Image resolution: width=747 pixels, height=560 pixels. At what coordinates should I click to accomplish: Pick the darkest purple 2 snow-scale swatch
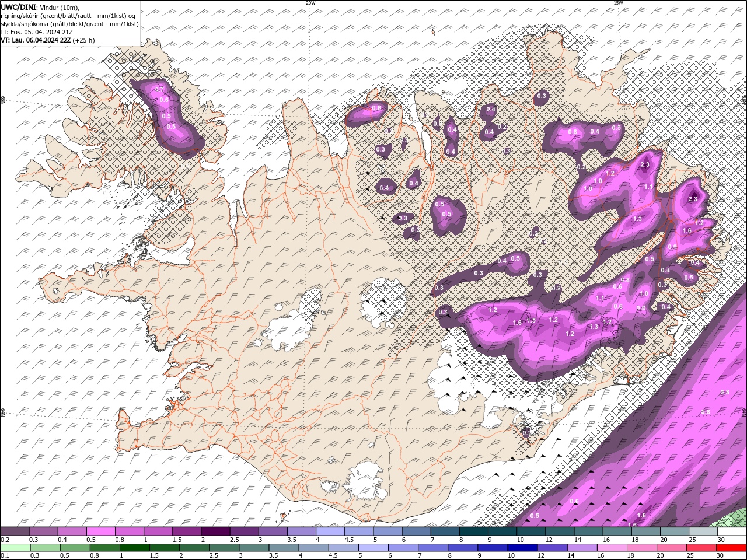[x=215, y=531]
